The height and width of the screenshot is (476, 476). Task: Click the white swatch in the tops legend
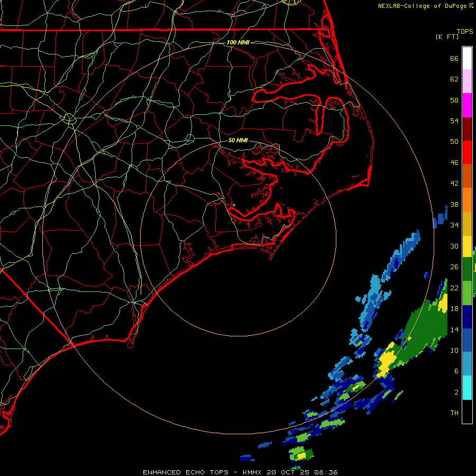point(467,58)
